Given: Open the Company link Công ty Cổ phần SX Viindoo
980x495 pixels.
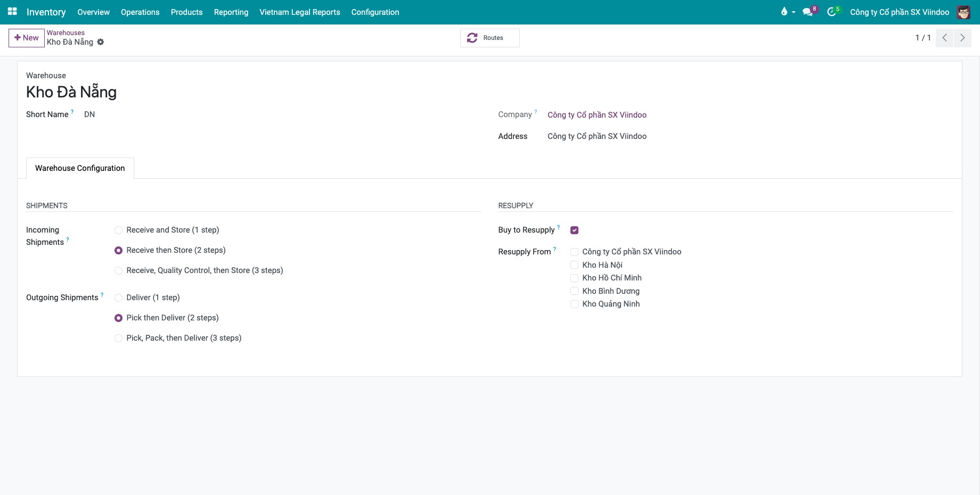Looking at the screenshot, I should [x=597, y=115].
